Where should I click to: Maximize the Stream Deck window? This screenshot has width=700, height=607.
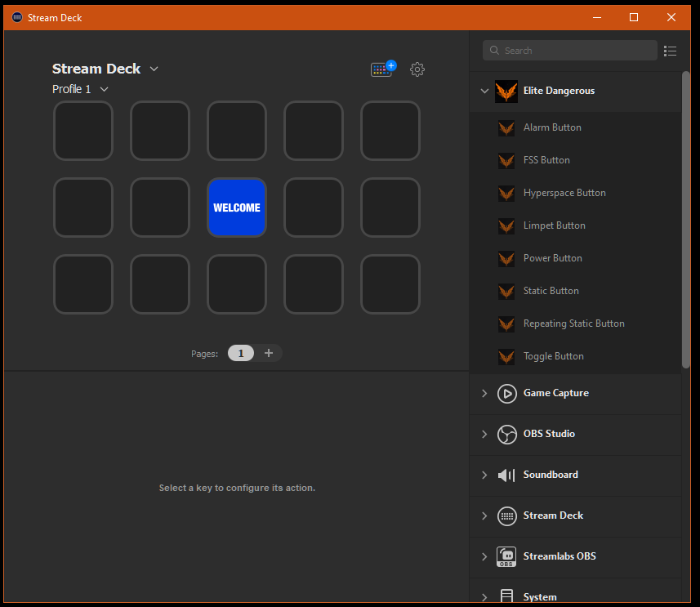(634, 17)
